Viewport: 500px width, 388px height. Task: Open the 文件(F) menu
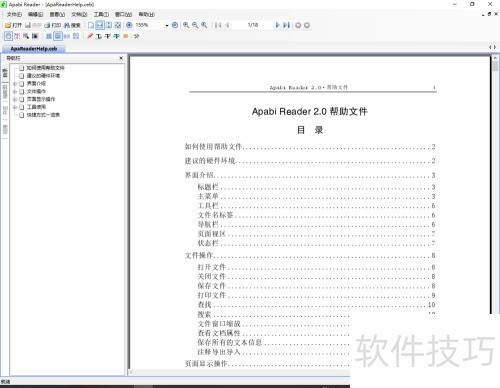[x=14, y=14]
